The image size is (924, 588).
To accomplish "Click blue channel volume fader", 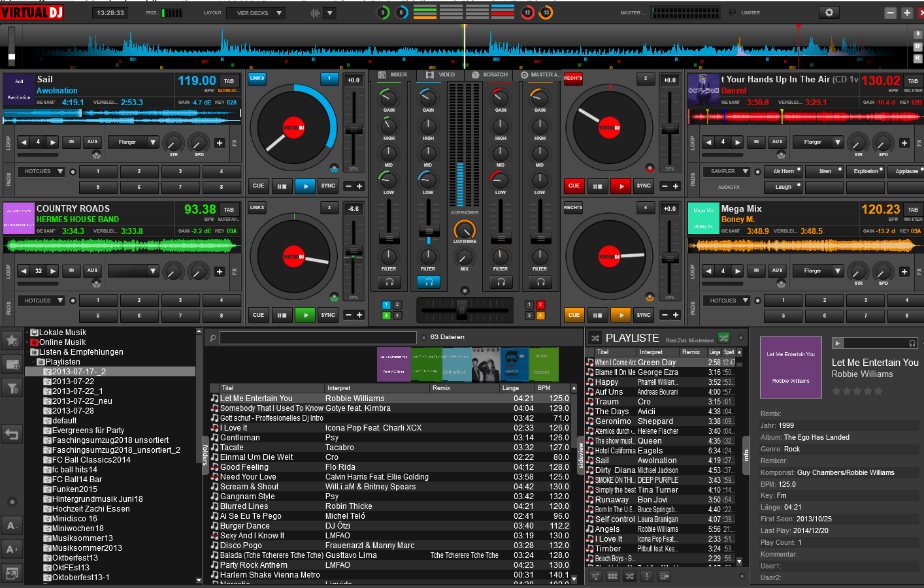I will pyautogui.click(x=429, y=232).
